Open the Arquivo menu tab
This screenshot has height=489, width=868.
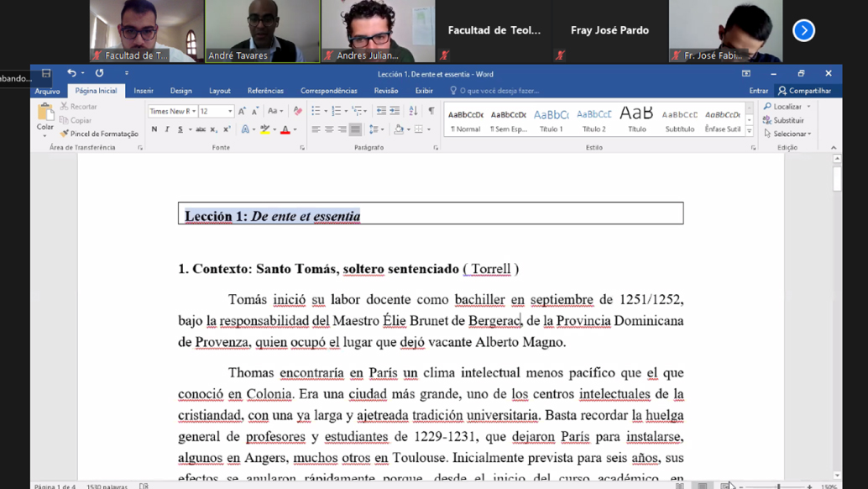pyautogui.click(x=48, y=91)
